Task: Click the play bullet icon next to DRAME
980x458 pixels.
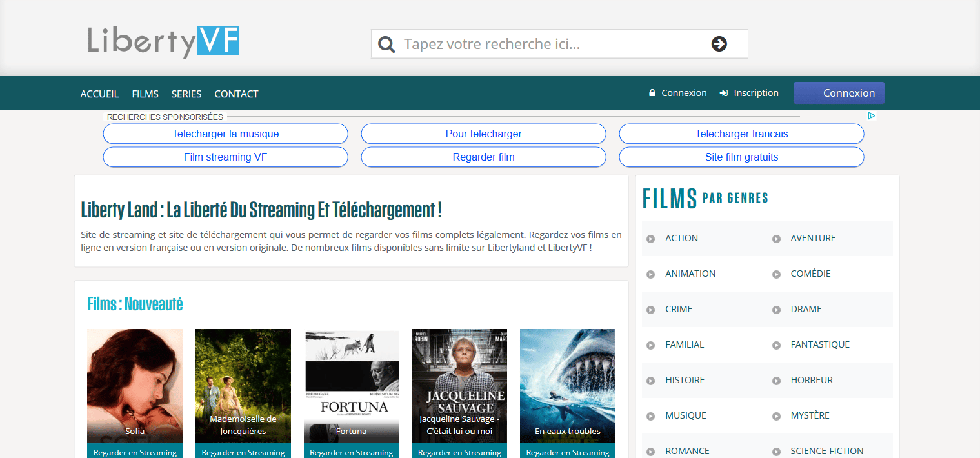Action: tap(777, 310)
